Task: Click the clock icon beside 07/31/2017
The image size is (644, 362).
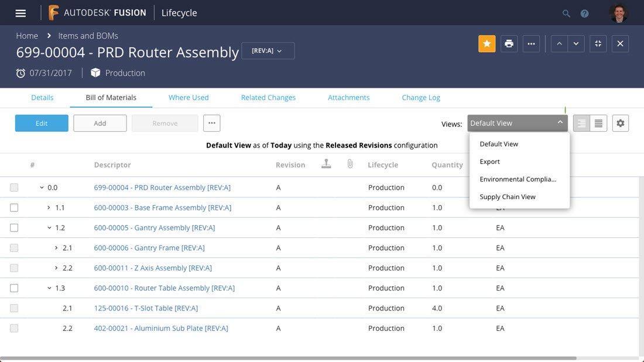Action: click(x=20, y=73)
